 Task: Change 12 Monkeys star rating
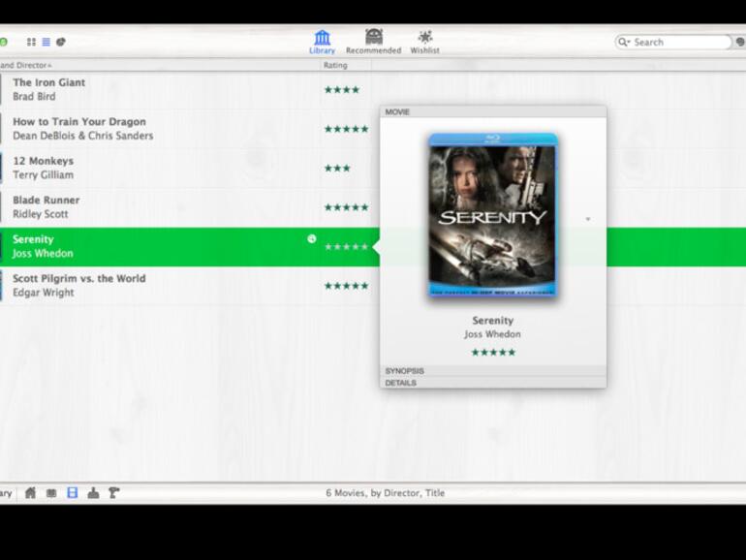click(x=337, y=168)
